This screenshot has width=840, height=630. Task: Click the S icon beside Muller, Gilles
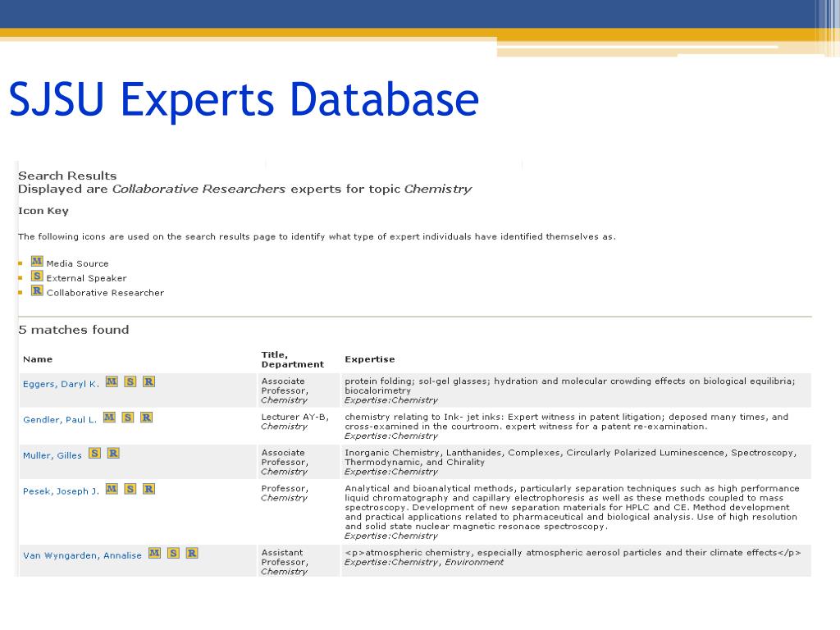(95, 453)
